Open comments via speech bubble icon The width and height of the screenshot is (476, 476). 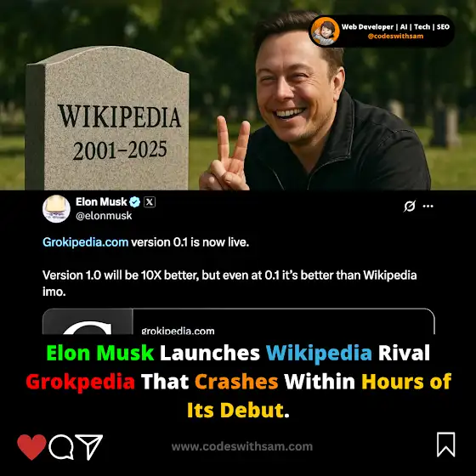click(x=61, y=447)
